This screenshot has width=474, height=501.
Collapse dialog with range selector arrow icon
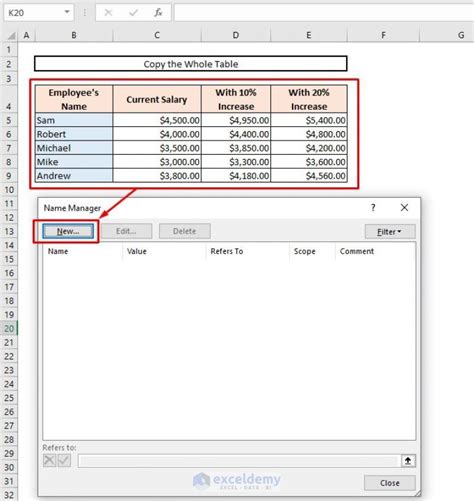(x=408, y=461)
